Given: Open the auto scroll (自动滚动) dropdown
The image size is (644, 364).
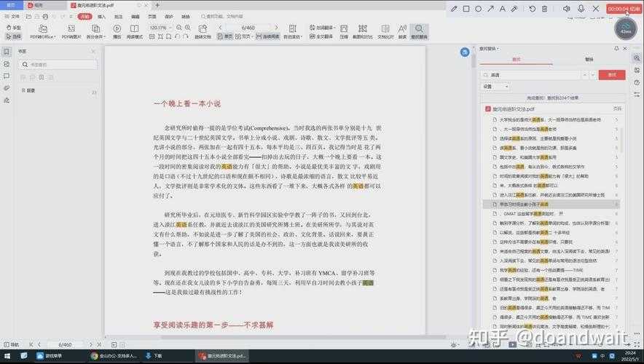Looking at the screenshot, I should click(x=292, y=31).
